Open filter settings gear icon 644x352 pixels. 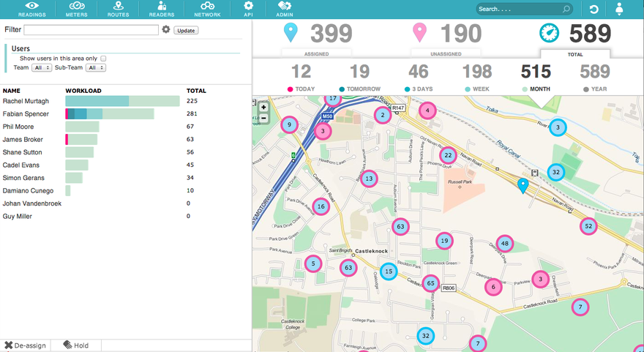pos(166,29)
